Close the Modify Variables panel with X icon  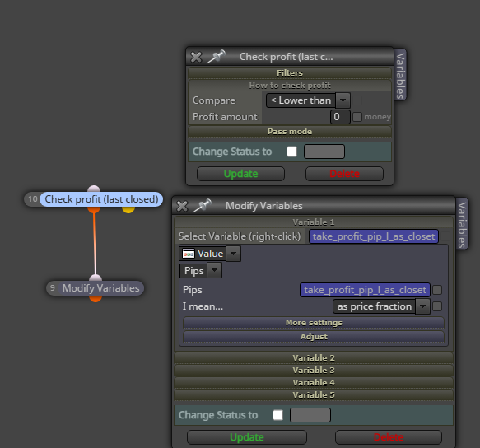coord(182,206)
